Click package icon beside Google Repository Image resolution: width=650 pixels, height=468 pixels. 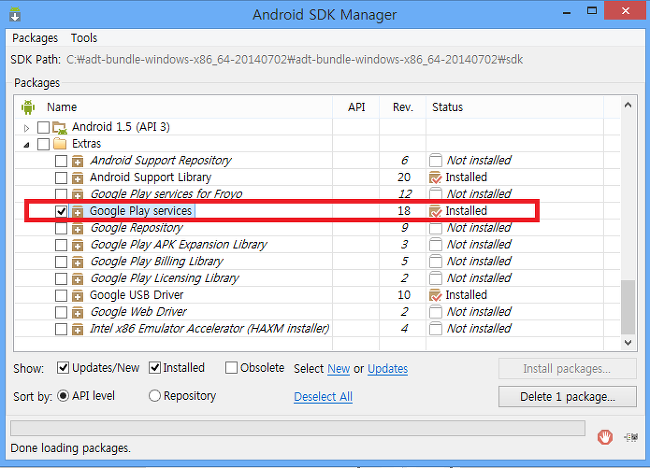tap(77, 228)
